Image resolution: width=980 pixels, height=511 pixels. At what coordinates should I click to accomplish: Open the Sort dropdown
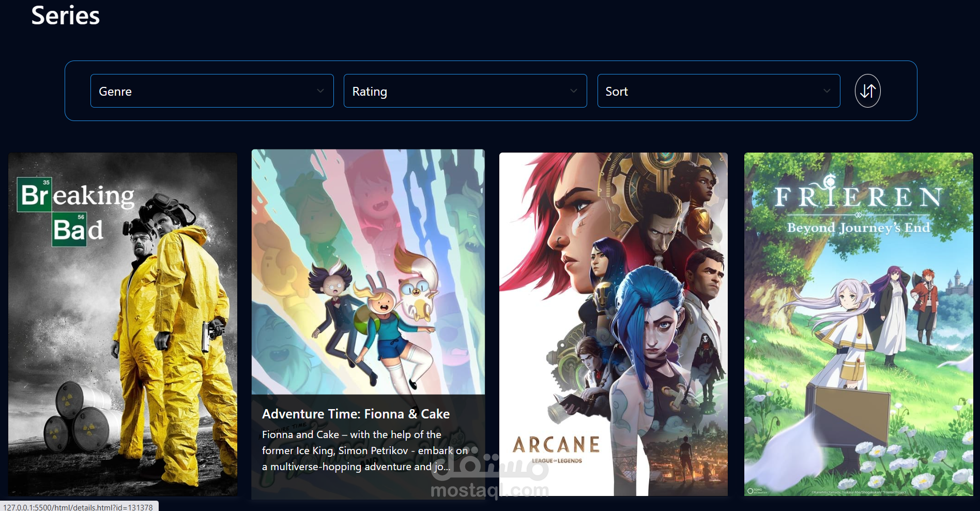(x=718, y=91)
